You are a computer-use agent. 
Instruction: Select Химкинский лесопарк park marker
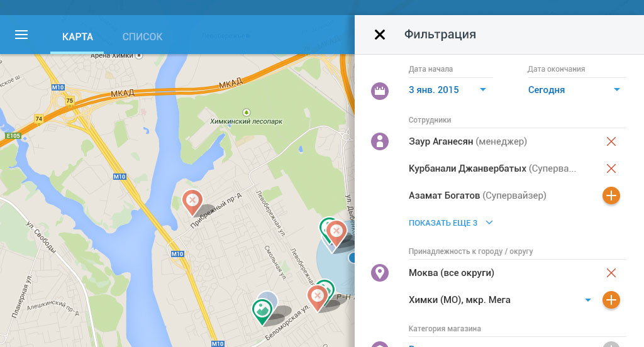click(247, 112)
